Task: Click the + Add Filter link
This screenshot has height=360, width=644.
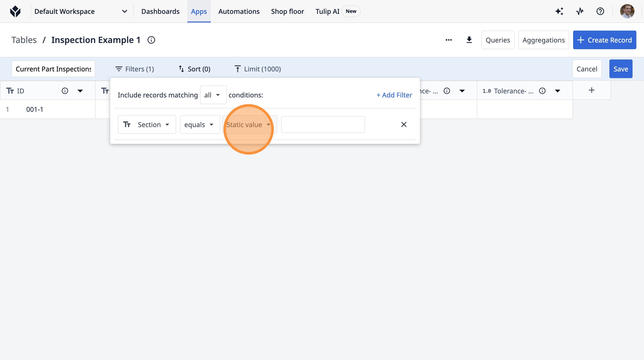Action: coord(394,95)
